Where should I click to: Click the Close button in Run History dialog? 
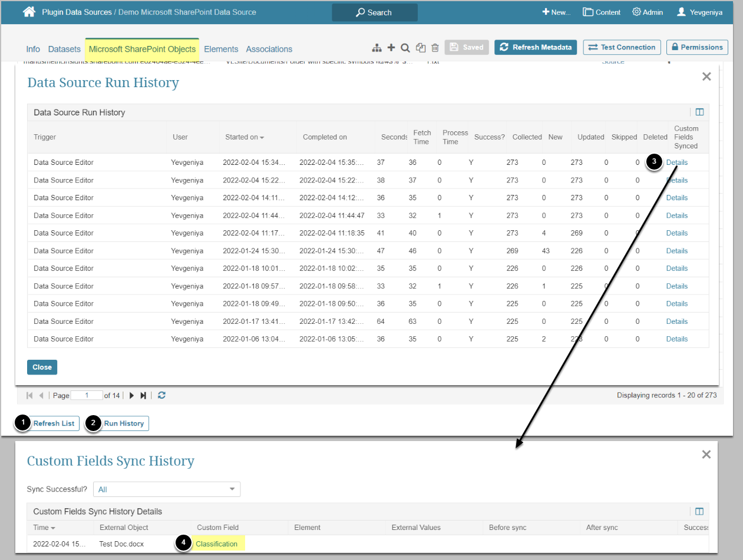coord(42,367)
